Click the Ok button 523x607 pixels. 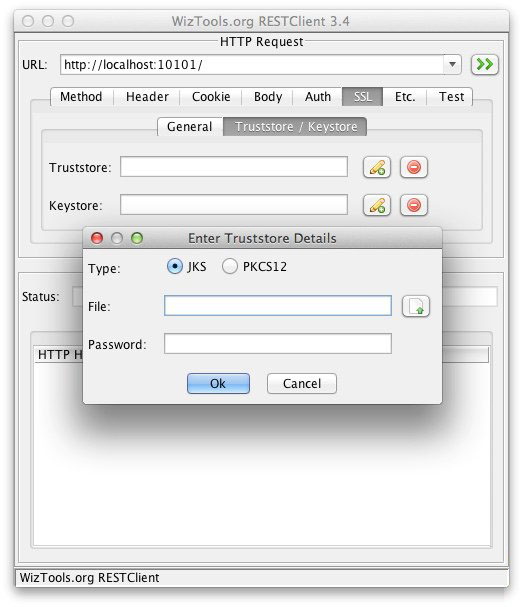(218, 383)
